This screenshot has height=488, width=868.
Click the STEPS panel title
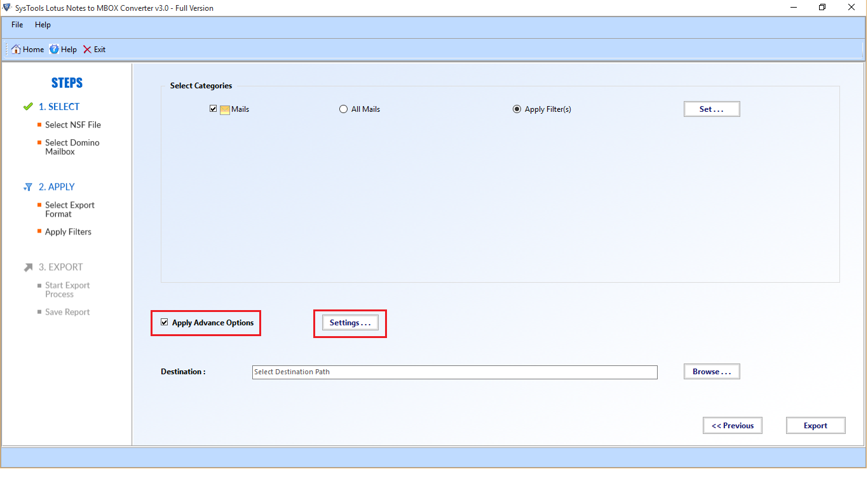67,83
